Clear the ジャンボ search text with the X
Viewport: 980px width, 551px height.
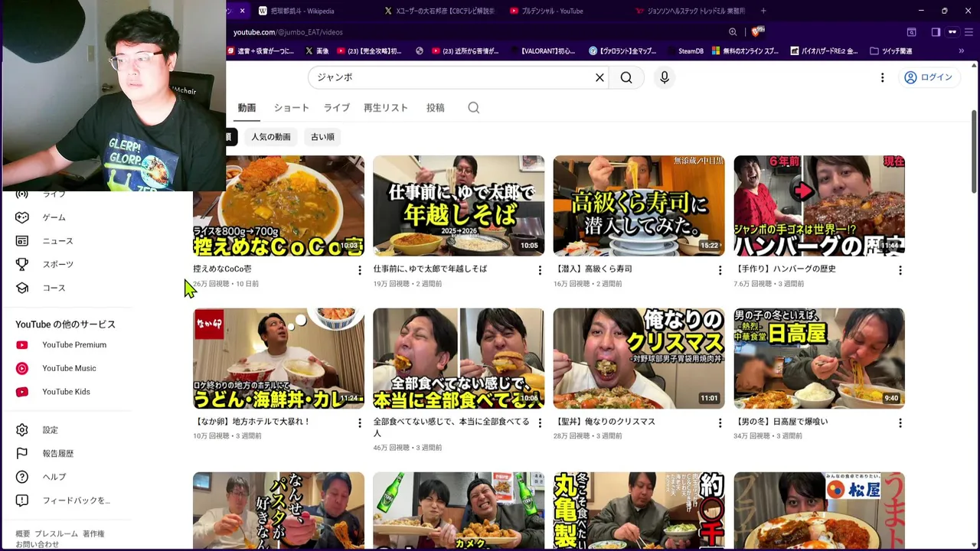click(x=599, y=77)
